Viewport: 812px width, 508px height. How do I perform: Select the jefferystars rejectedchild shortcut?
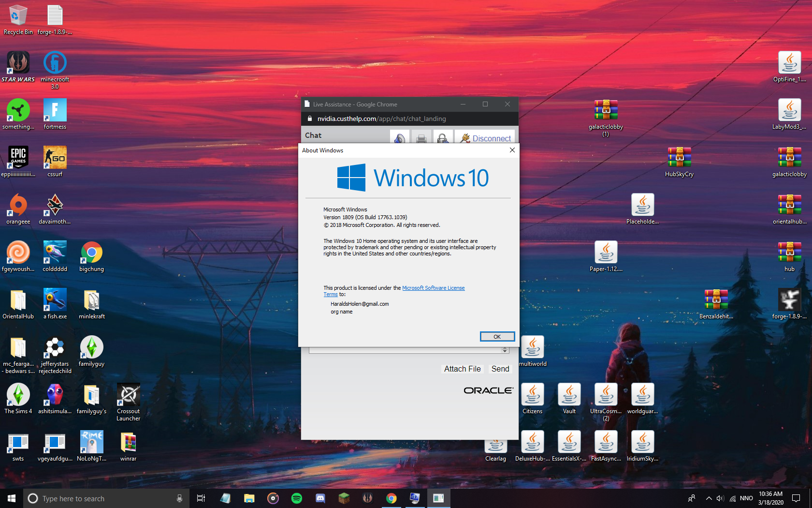click(x=55, y=355)
